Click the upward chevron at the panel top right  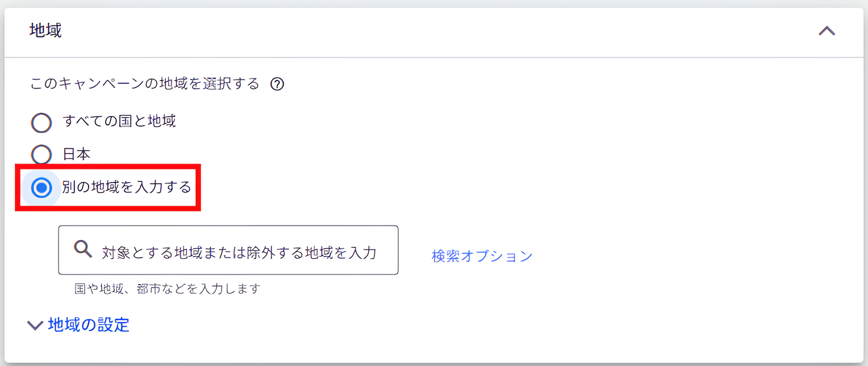[x=827, y=31]
